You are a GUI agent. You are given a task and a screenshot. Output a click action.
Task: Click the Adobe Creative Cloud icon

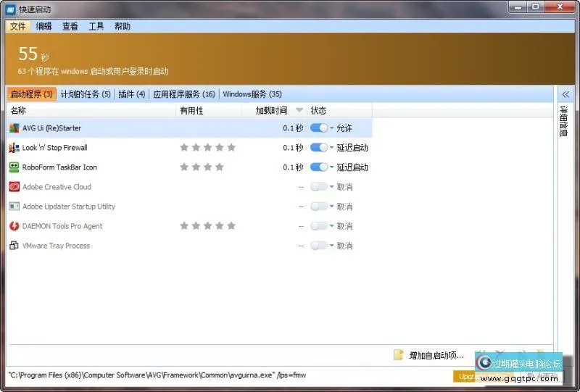(x=14, y=187)
